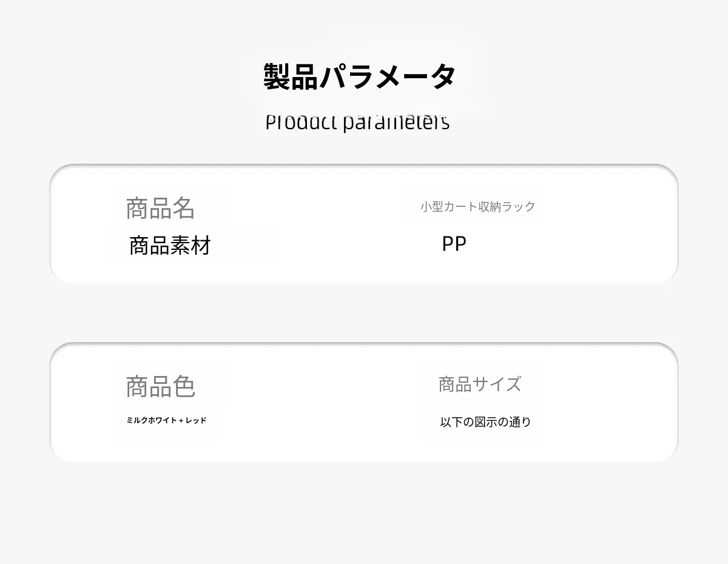Click the text beneath 商品サイズ
The image size is (728, 564).
(485, 422)
